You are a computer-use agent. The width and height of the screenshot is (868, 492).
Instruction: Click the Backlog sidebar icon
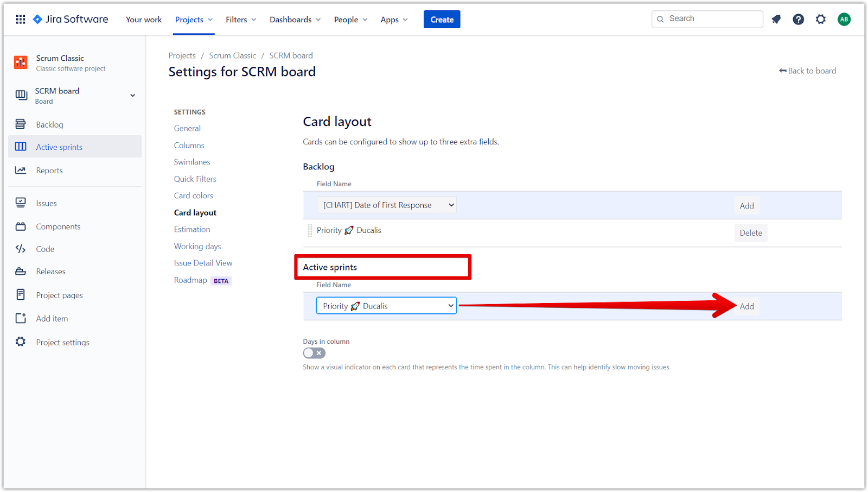[21, 124]
